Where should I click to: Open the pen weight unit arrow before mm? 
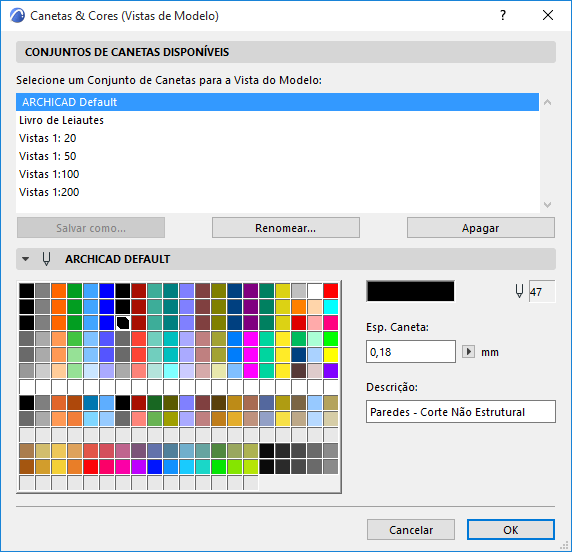[x=468, y=352]
